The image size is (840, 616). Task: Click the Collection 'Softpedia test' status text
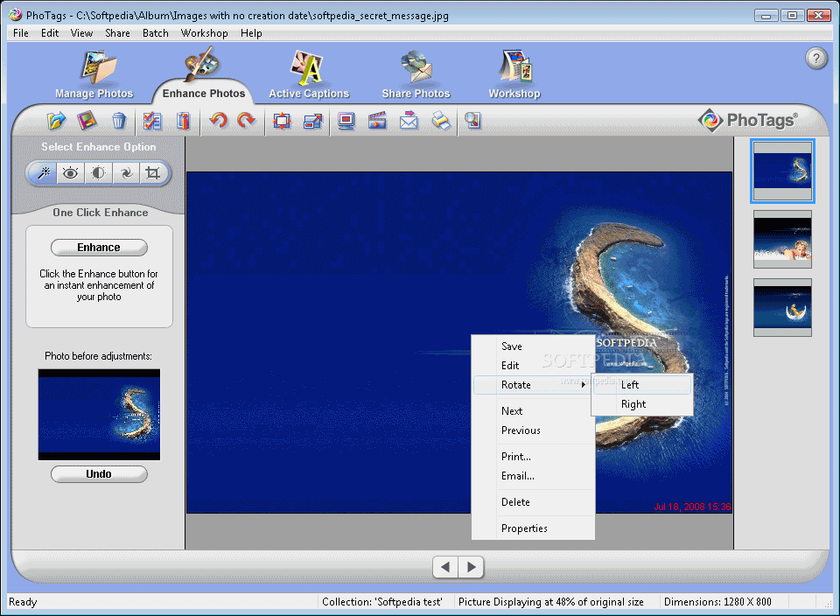coord(382,602)
